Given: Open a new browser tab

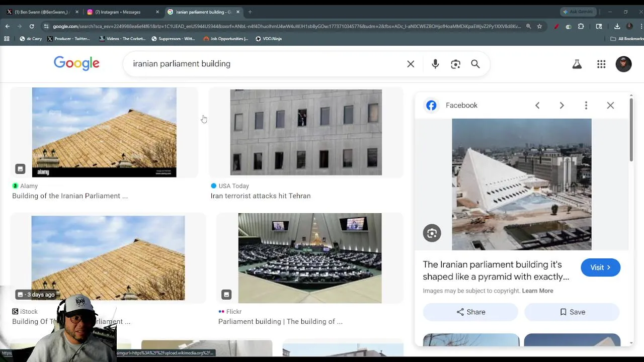Looking at the screenshot, I should (x=250, y=12).
